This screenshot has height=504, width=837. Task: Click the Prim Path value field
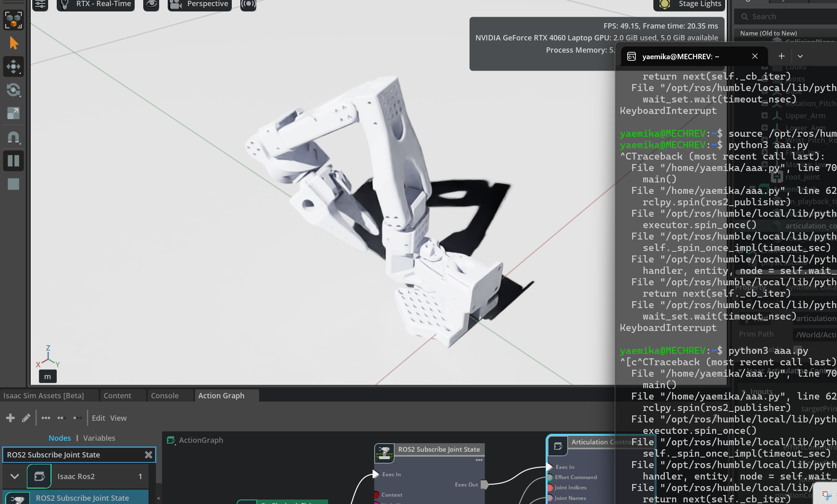(815, 335)
